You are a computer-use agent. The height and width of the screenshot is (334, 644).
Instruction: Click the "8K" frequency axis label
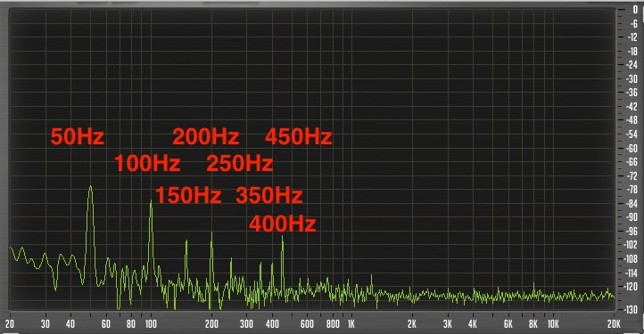coord(533,324)
